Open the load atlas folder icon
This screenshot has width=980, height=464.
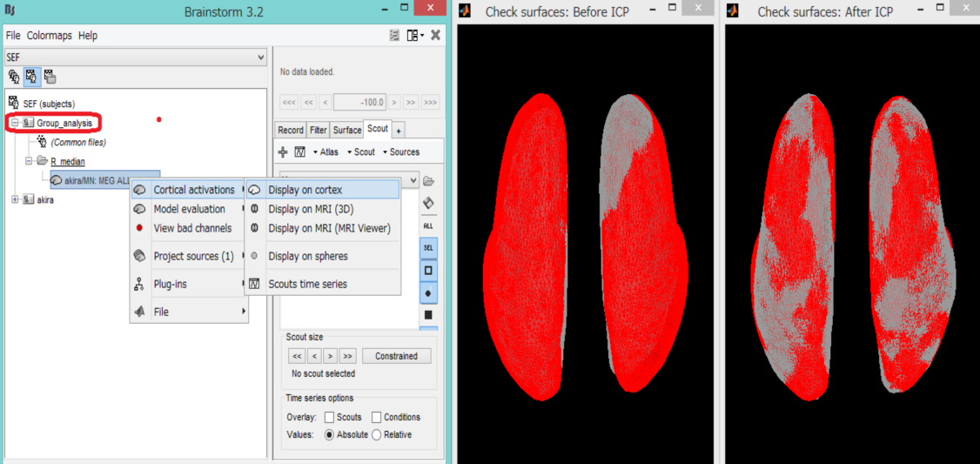[428, 181]
